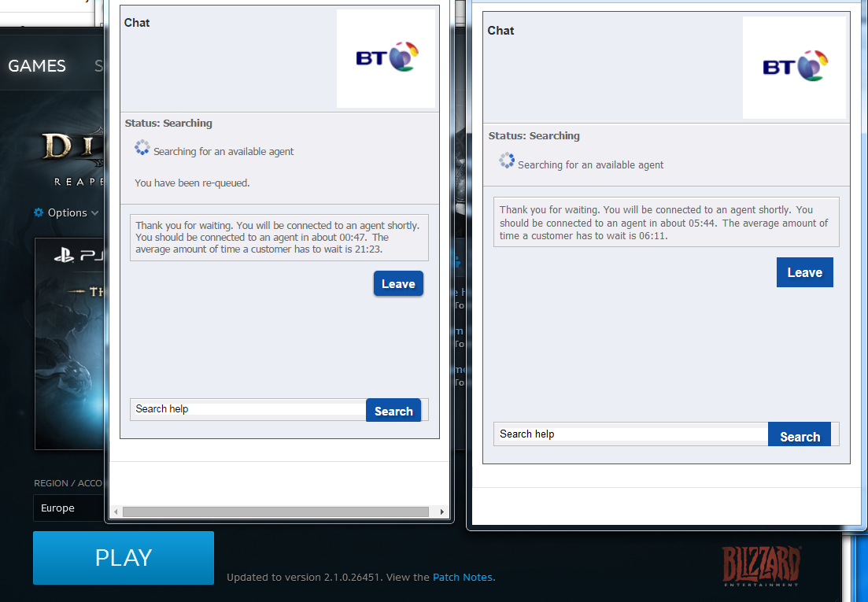This screenshot has width=868, height=602.
Task: Click the BT logo in the right chat window
Action: pyautogui.click(x=794, y=68)
